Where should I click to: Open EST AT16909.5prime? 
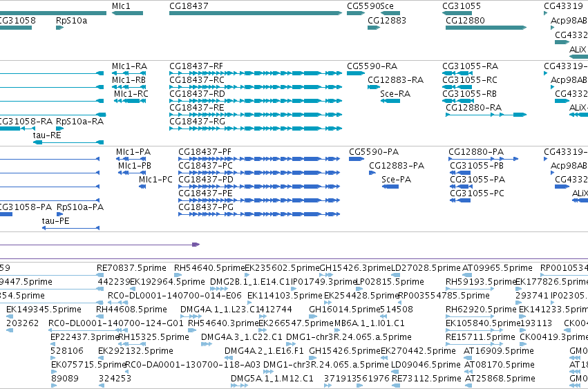[x=498, y=352]
